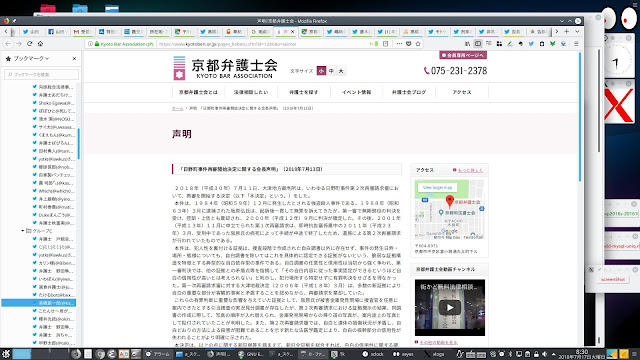Toggle the sidebar with toolbar sidebar icon
The image size is (640, 360).
pos(478,44)
